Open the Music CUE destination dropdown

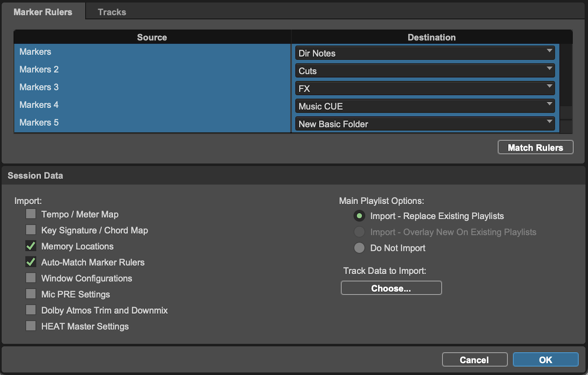(x=424, y=106)
